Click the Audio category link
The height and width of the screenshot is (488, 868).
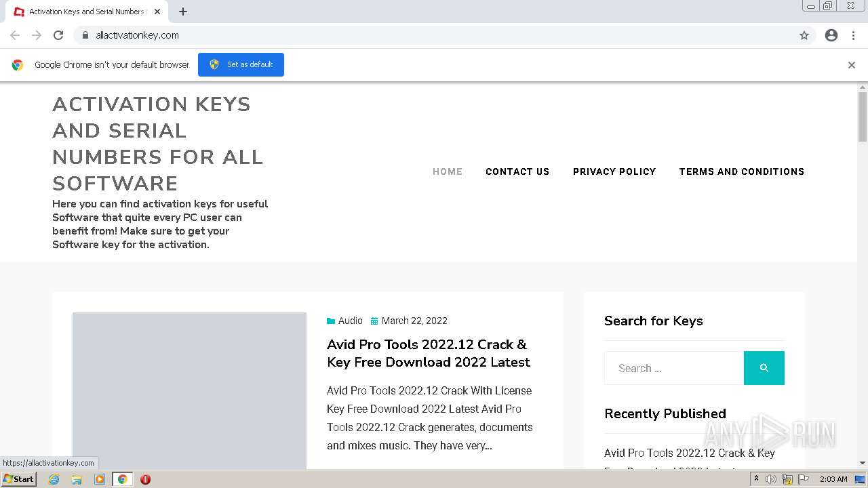351,321
